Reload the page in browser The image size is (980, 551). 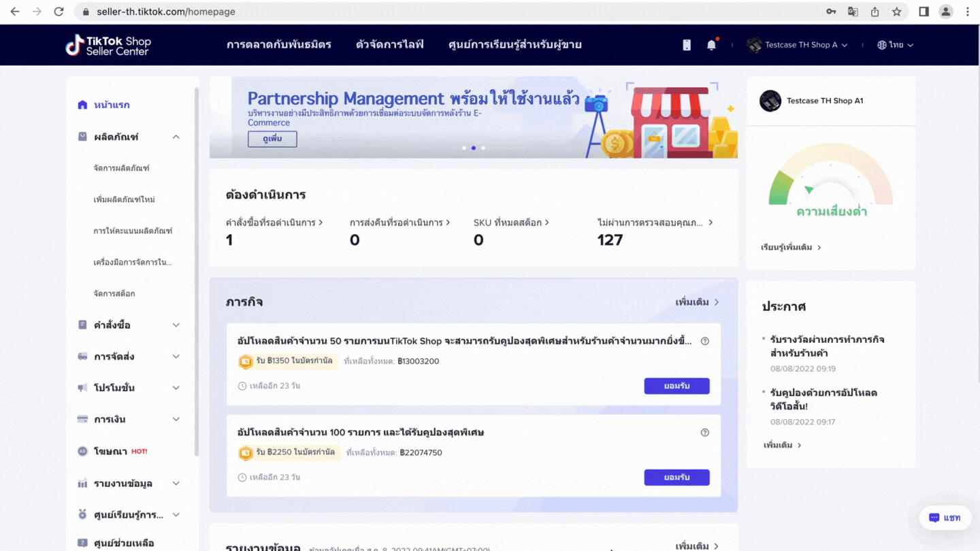click(x=59, y=12)
